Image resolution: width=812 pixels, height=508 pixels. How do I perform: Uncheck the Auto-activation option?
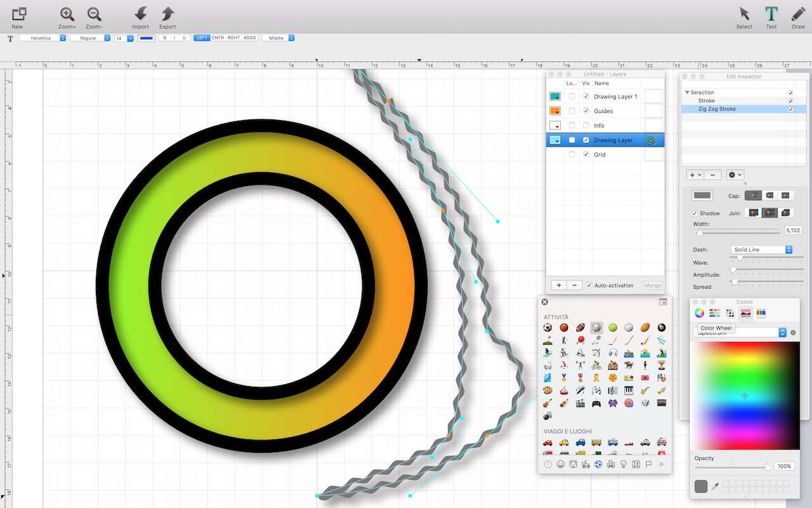tap(589, 286)
